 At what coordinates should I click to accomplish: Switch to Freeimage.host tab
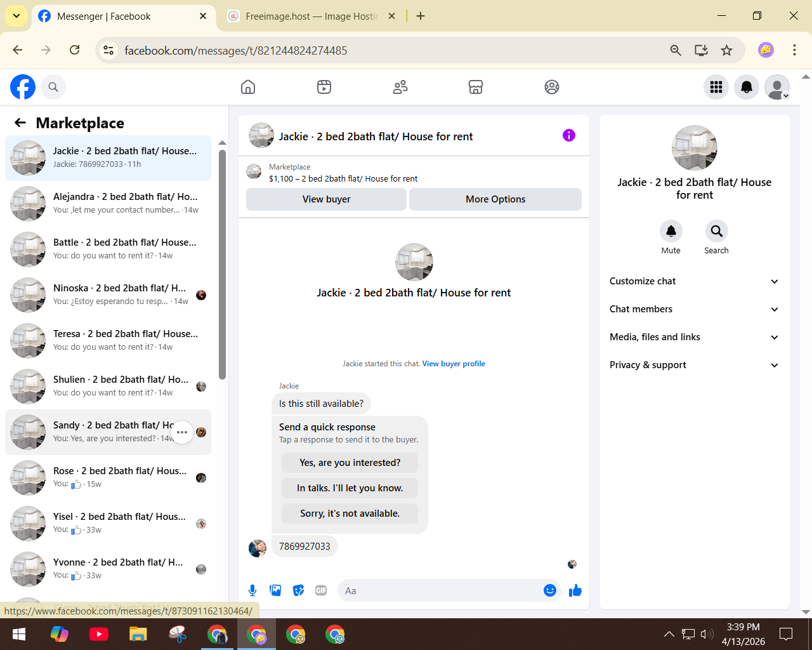coord(311,16)
